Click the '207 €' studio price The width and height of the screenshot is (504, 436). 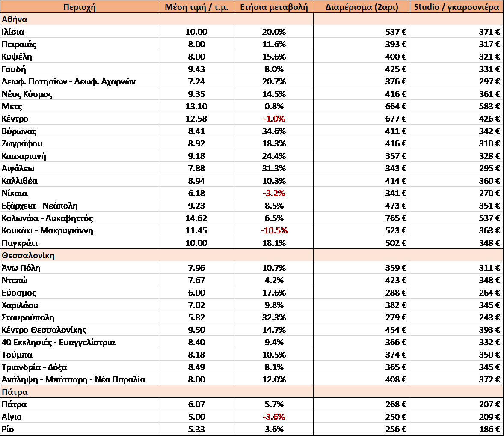489,404
